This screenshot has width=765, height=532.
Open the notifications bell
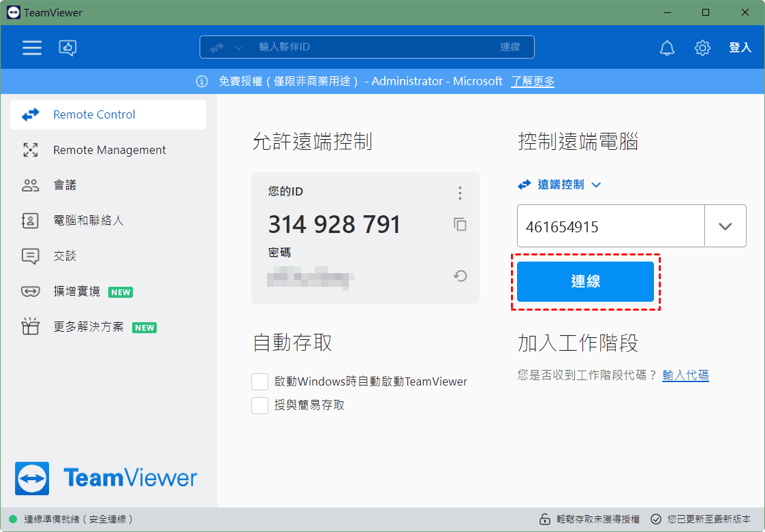[x=667, y=48]
